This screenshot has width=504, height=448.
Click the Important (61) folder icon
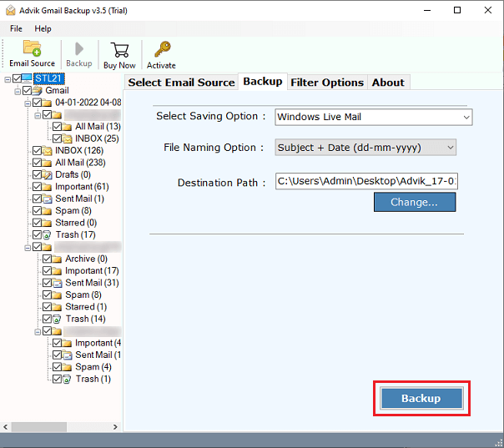47,187
